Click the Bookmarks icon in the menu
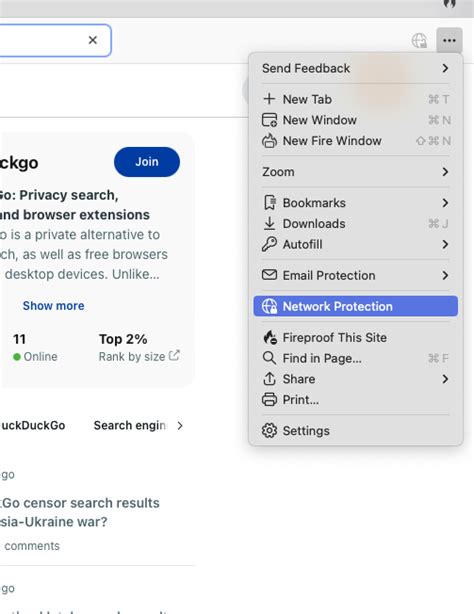The width and height of the screenshot is (474, 614). point(269,202)
